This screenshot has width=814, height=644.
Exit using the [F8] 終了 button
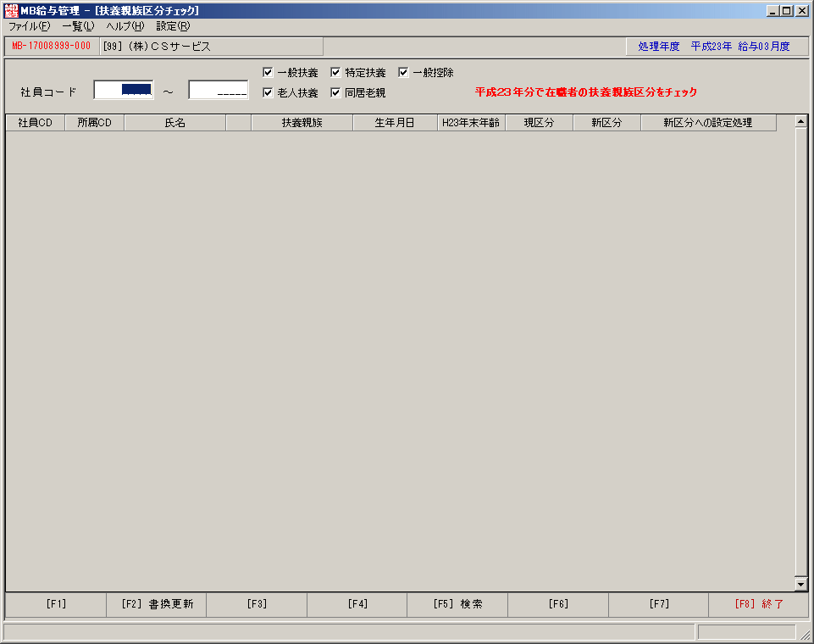pyautogui.click(x=759, y=604)
